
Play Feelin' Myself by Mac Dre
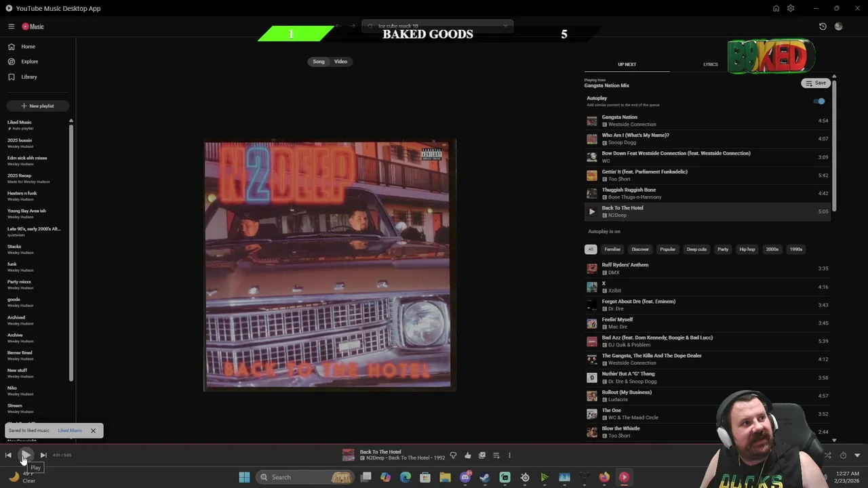coord(707,323)
